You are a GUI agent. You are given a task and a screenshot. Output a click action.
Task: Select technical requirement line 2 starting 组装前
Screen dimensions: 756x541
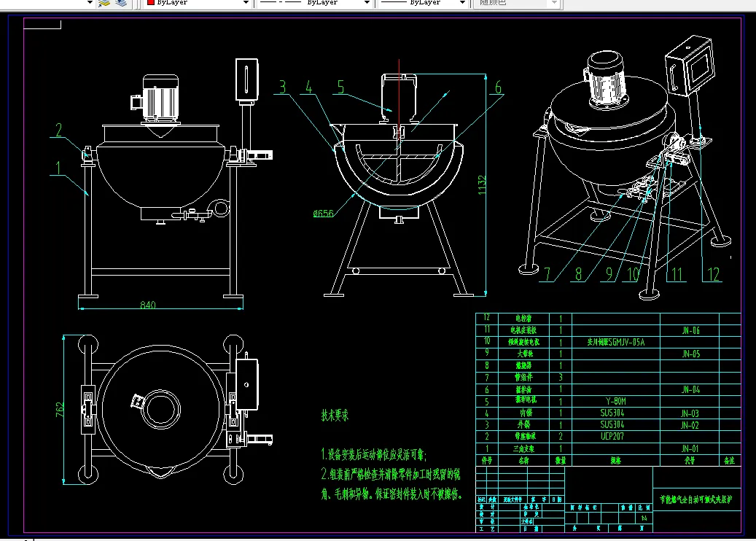click(x=391, y=475)
